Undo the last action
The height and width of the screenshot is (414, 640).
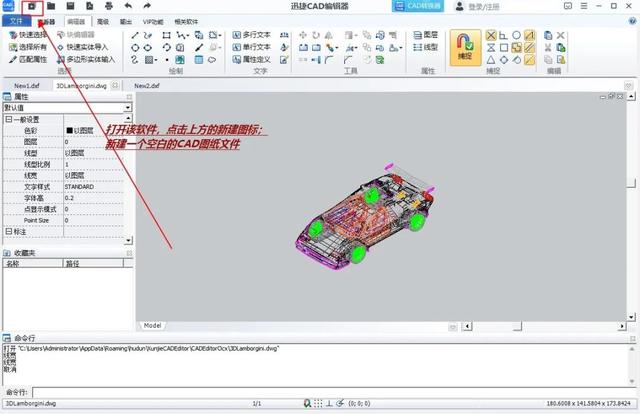tap(128, 6)
